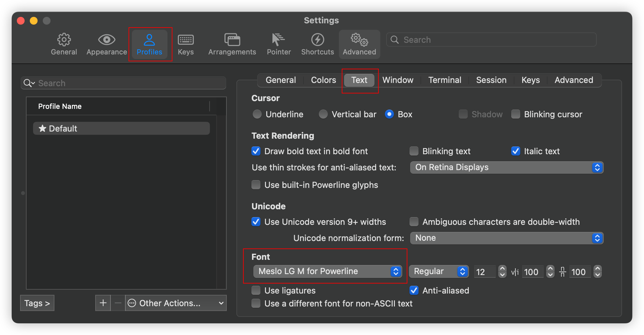Screen dimensions: 644x335
Task: Toggle Draw bold text in bold font
Action: click(256, 151)
